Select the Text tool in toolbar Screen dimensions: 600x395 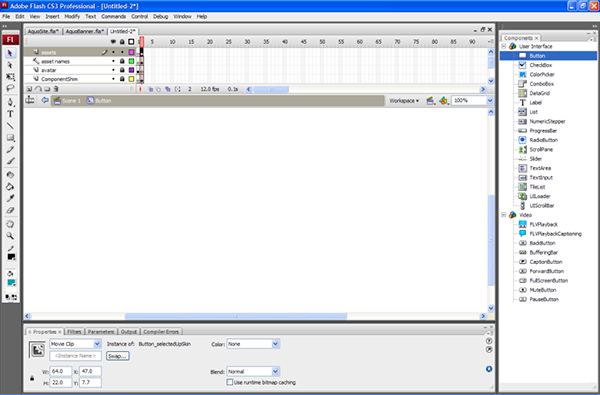click(10, 114)
